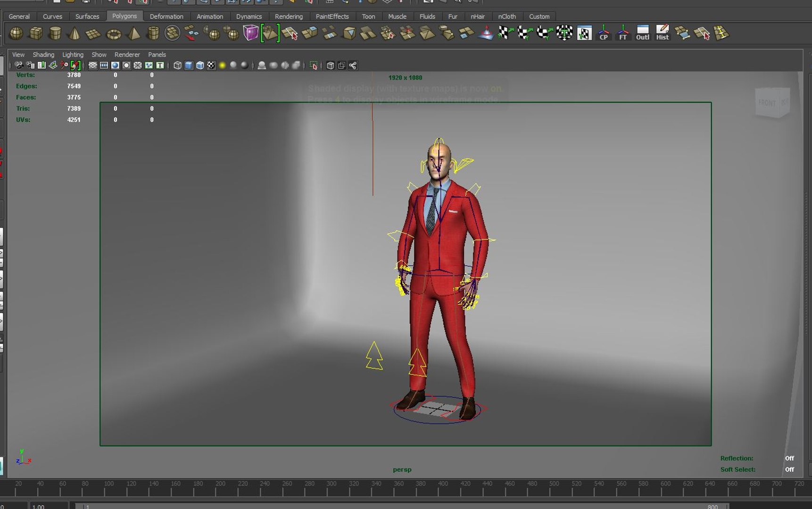Open the View panel menu
This screenshot has width=812, height=509.
[18, 55]
